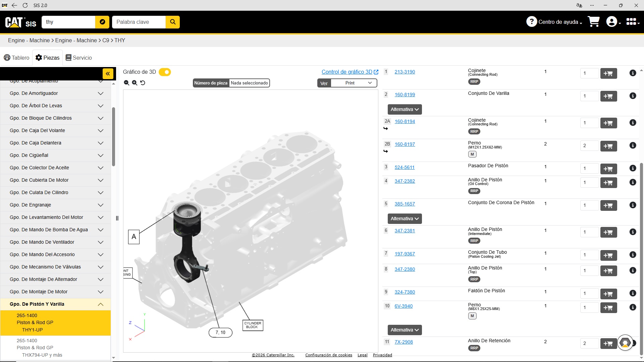
Task: Expand Gpo. De Culata De Cilindro group
Action: coord(55,192)
